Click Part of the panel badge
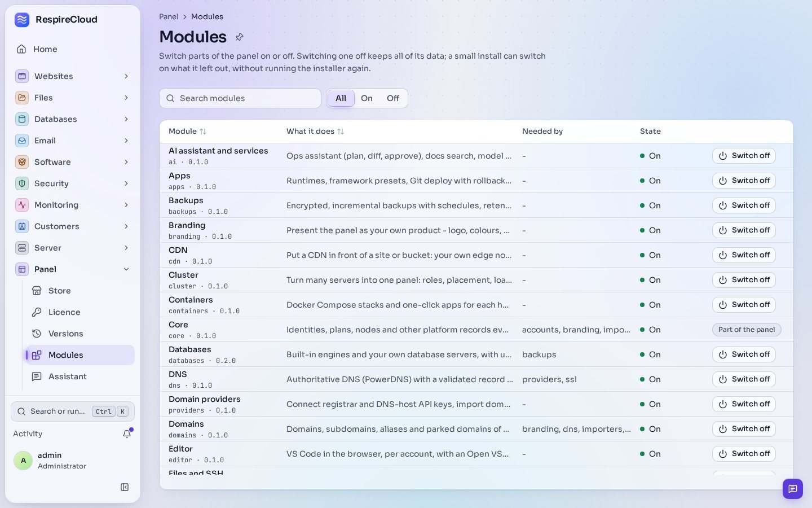 pyautogui.click(x=747, y=330)
